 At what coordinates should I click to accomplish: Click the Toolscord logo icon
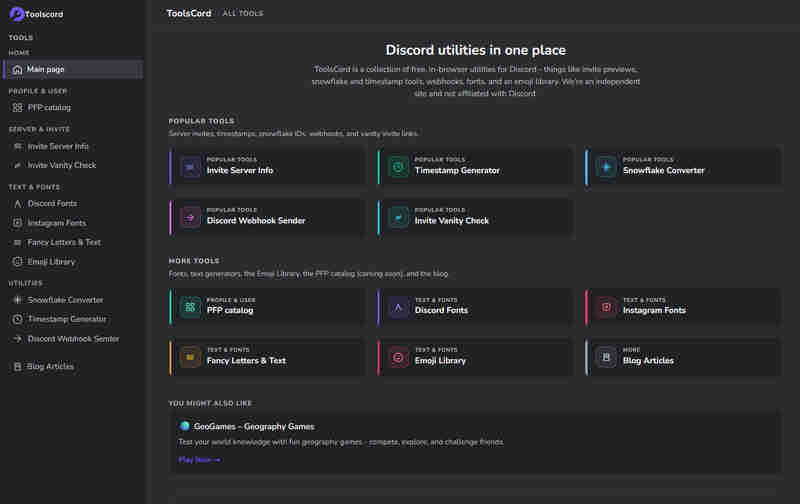click(x=16, y=14)
